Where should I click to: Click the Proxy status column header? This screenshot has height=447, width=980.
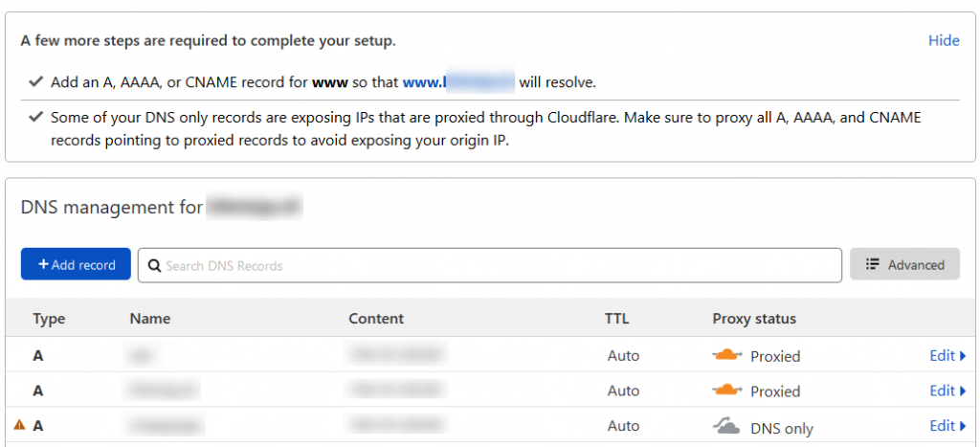754,319
